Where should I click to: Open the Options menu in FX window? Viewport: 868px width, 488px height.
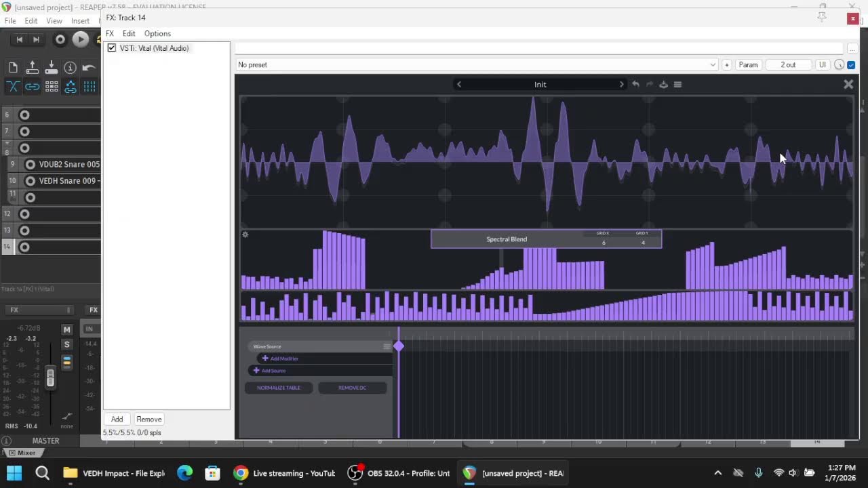(x=157, y=33)
